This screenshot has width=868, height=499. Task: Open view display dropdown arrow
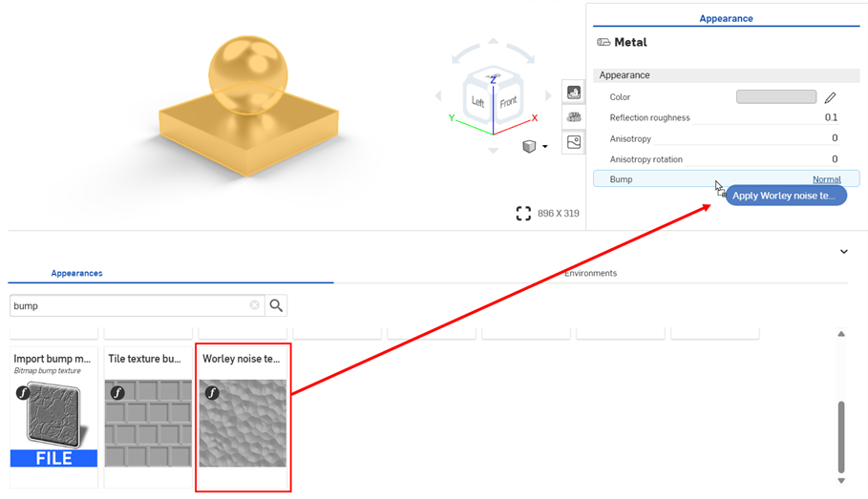(545, 147)
